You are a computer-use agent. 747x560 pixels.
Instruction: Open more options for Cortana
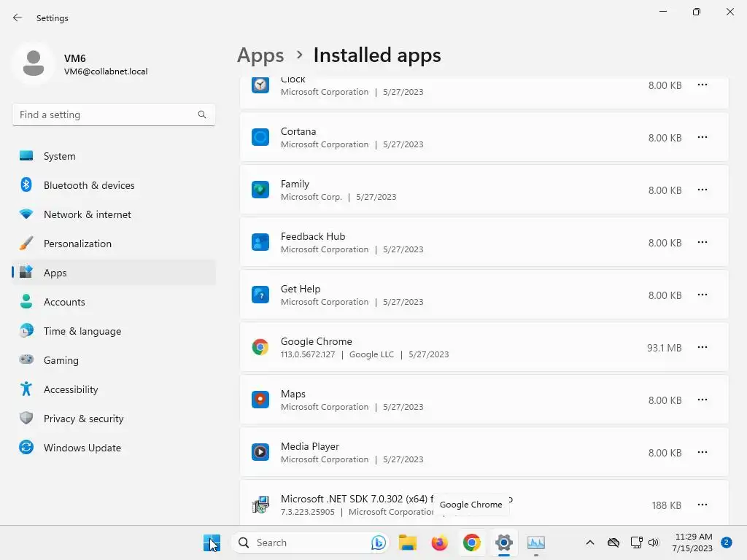(703, 137)
